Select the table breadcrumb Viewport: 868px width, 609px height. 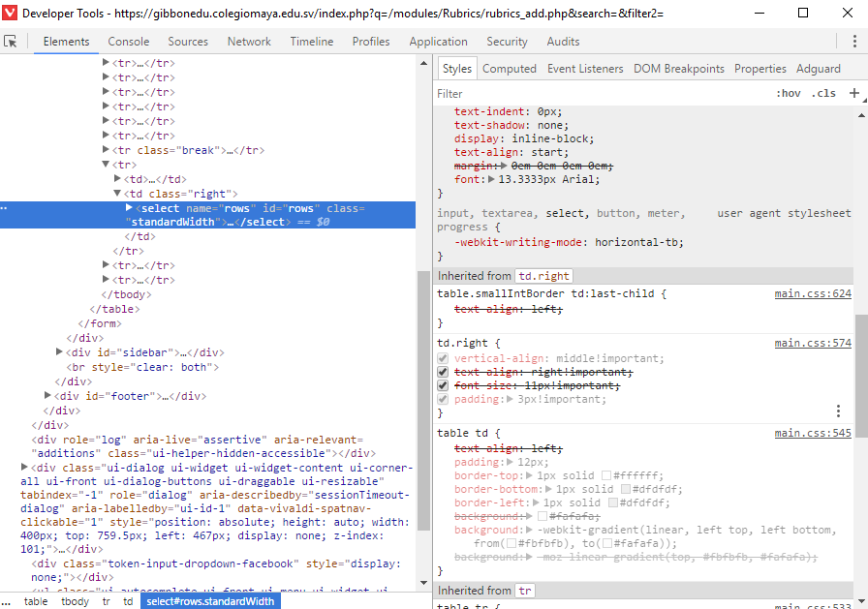(36, 601)
